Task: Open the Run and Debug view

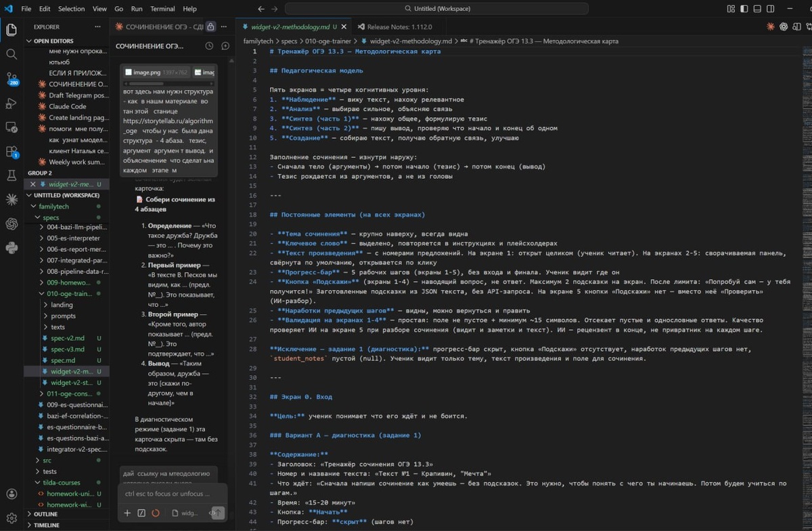Action: tap(12, 103)
